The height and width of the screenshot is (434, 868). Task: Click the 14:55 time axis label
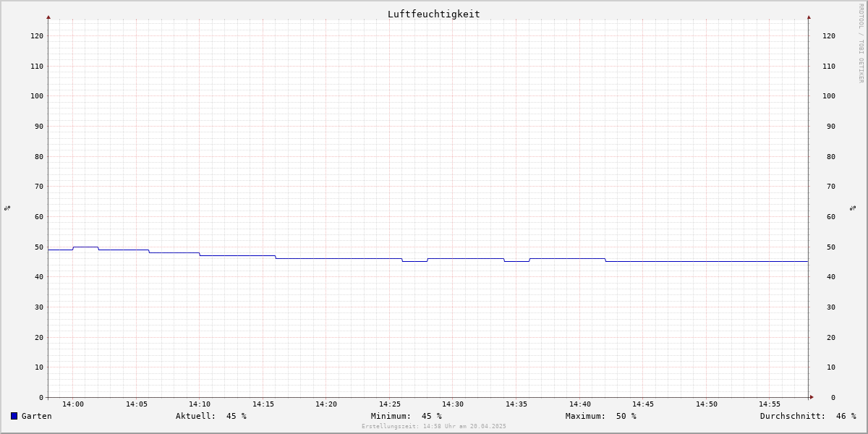[x=770, y=404]
